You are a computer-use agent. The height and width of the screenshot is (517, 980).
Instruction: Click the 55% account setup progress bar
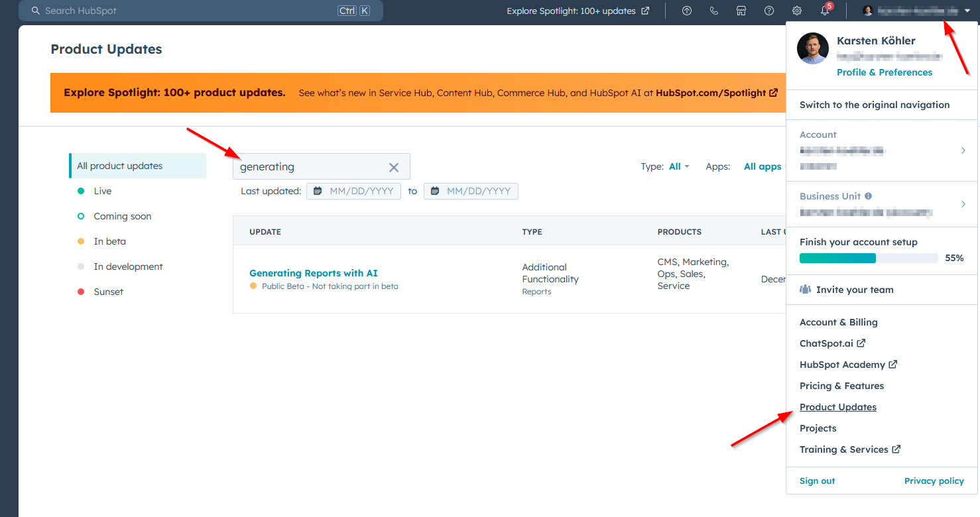click(868, 258)
